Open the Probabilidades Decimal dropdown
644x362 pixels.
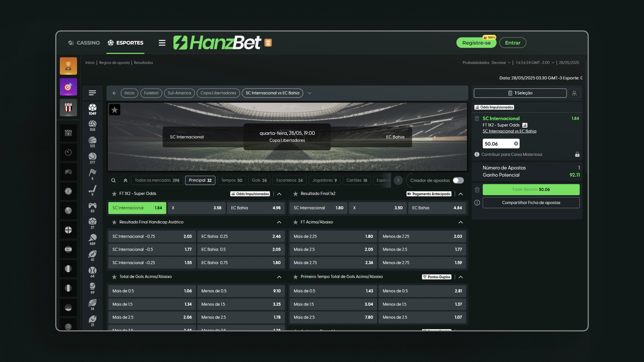[501, 63]
